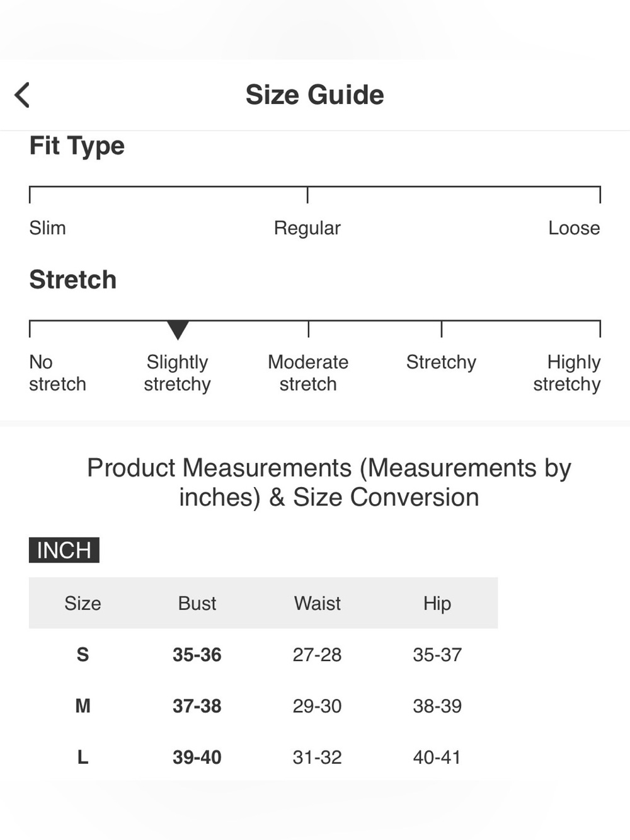This screenshot has height=840, width=630.
Task: Go back using the left chevron arrow
Action: click(x=22, y=95)
